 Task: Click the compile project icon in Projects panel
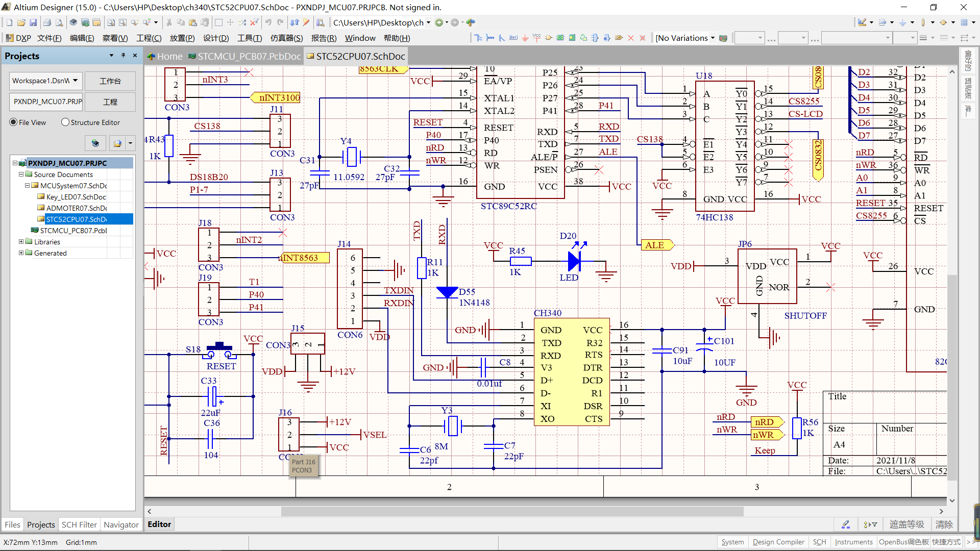pos(95,143)
